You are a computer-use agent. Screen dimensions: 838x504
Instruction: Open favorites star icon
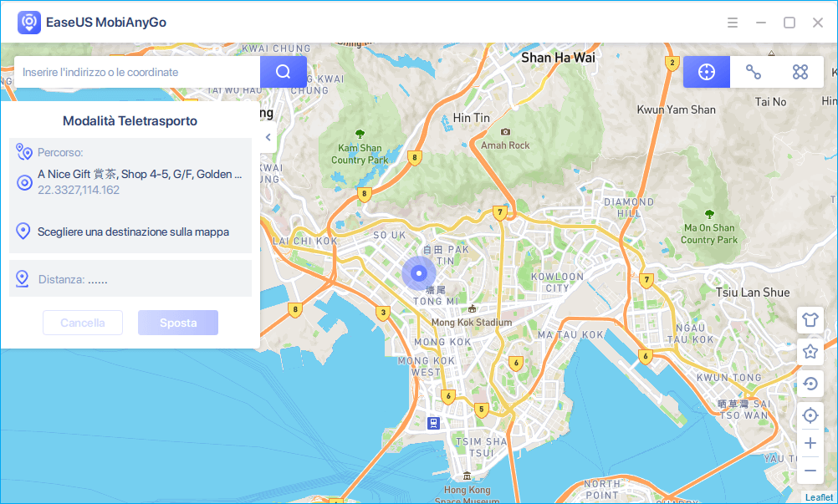(810, 352)
